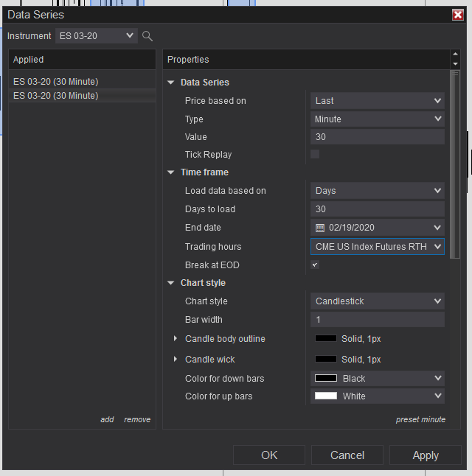Open the Trading hours dropdown
The image size is (472, 476).
(x=377, y=247)
